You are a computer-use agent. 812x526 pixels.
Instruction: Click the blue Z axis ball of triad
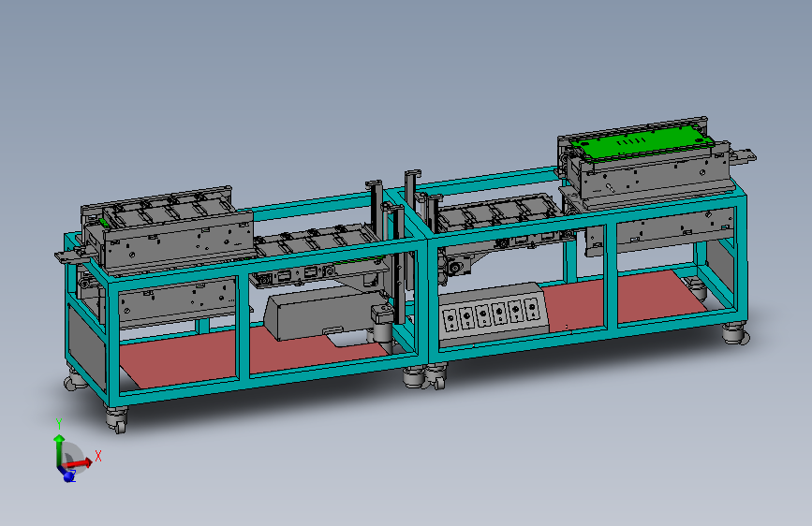(x=67, y=475)
